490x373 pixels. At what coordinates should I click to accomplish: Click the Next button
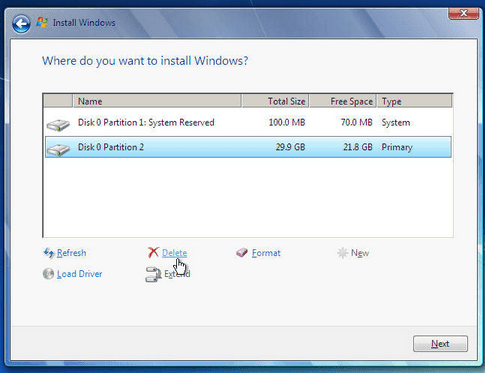(440, 344)
